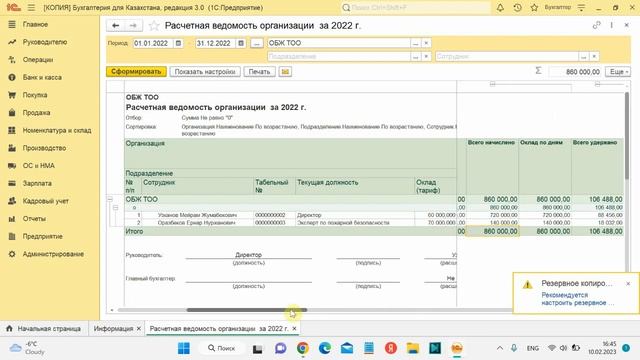The image size is (640, 360).
Task: Open the Администрирование section
Action: [x=53, y=254]
